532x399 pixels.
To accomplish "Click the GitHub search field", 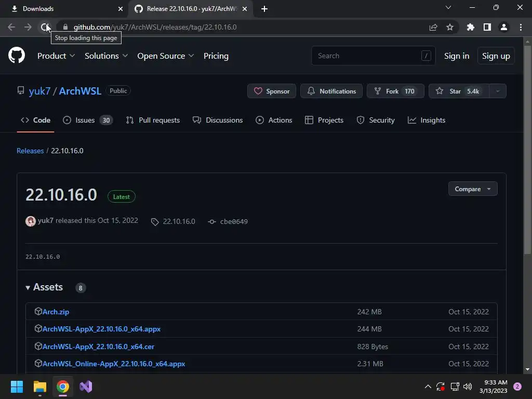I will [373, 56].
